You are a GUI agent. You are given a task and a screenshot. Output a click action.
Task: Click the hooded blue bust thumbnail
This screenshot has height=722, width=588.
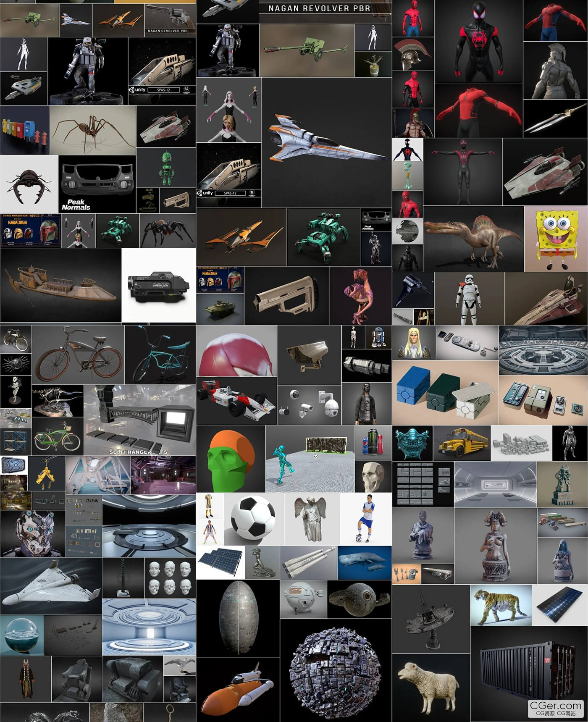click(562, 561)
